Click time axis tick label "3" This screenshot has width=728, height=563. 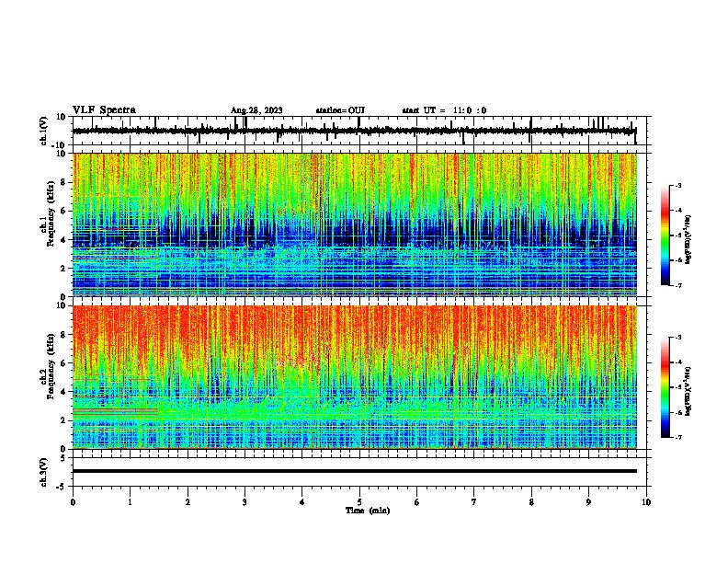click(x=245, y=502)
